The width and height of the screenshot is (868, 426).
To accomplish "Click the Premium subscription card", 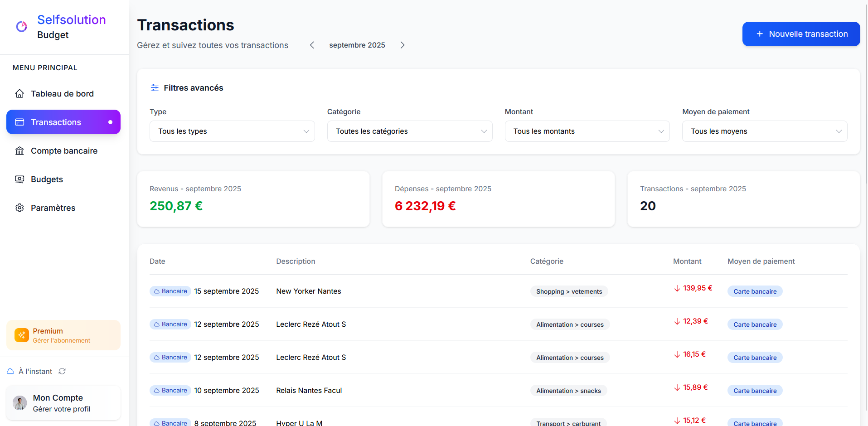I will pos(63,335).
